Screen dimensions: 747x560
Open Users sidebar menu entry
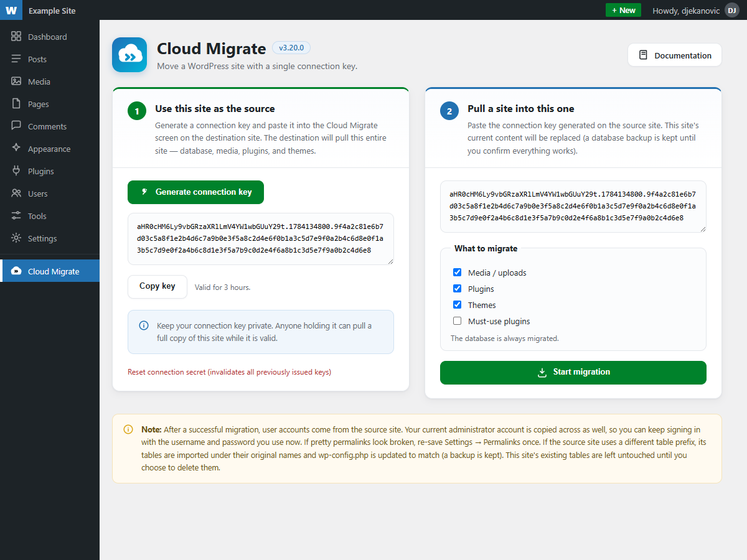point(50,194)
